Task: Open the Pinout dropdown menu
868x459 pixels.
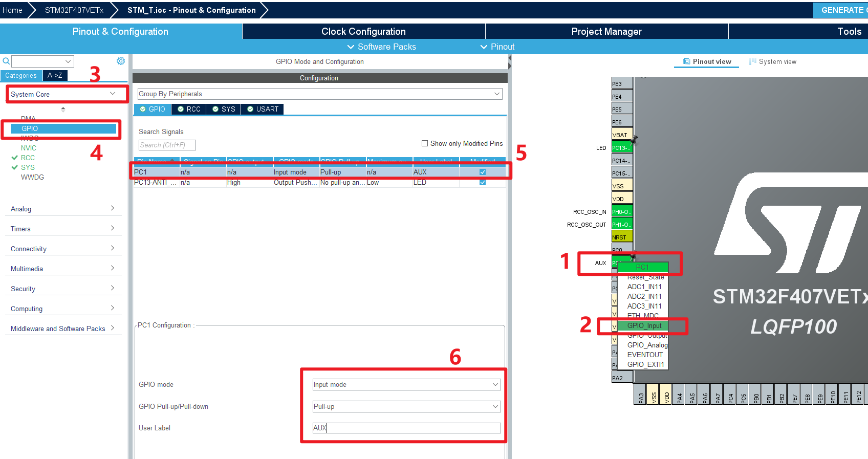Action: point(497,47)
